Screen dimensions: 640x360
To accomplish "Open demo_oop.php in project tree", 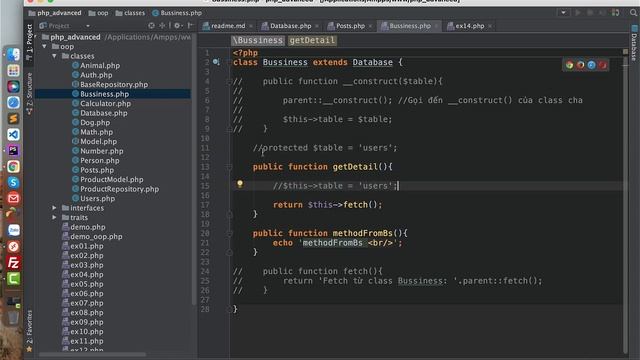I will pos(96,236).
